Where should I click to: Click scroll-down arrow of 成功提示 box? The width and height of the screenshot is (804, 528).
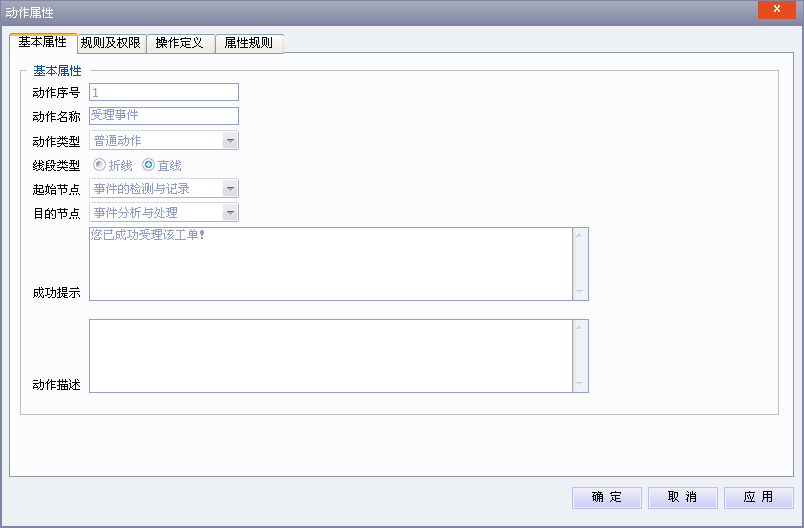click(579, 292)
